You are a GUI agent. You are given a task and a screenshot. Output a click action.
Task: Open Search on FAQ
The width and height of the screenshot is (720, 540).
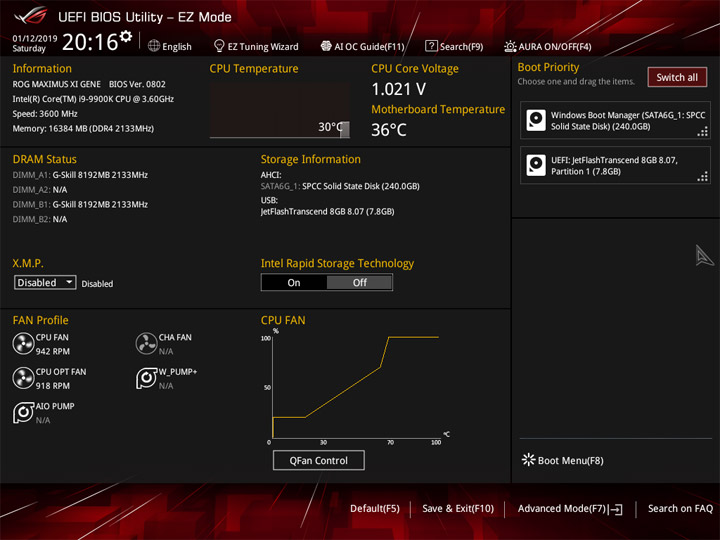(680, 508)
